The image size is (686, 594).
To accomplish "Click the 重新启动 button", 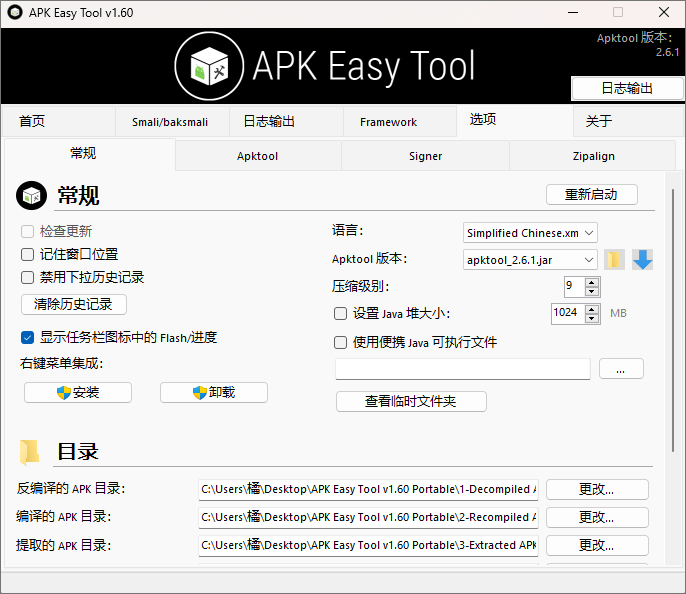I will [592, 194].
